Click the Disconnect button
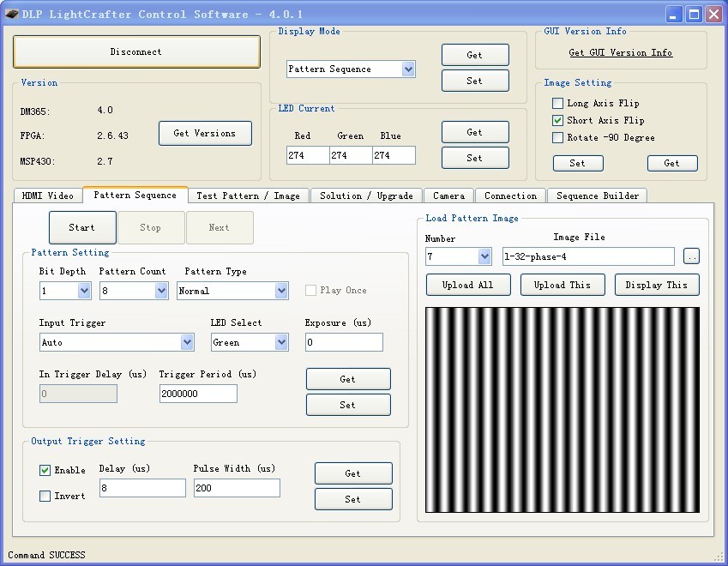 [136, 51]
